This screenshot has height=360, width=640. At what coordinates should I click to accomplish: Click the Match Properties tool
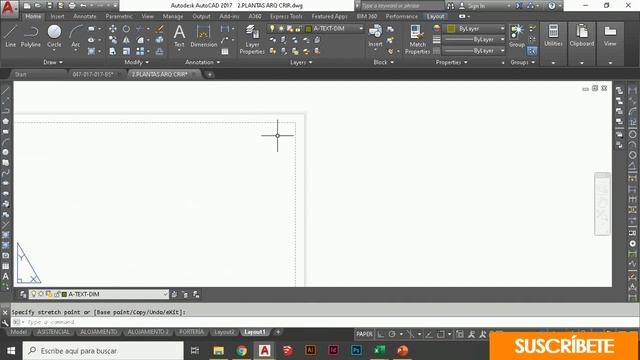point(417,39)
